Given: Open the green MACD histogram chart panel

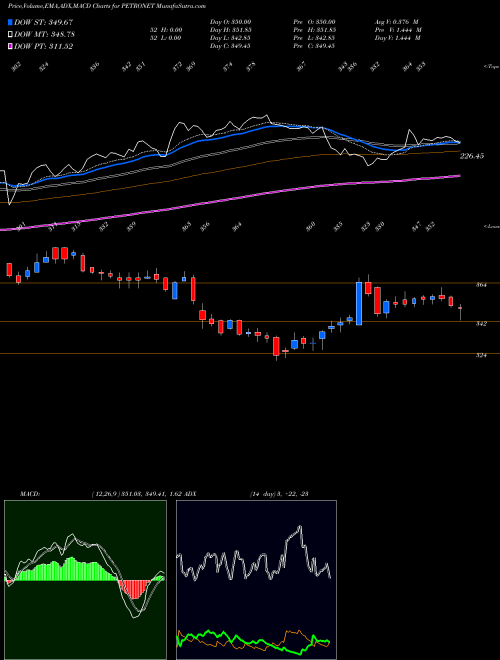Looking at the screenshot, I should tap(85, 580).
